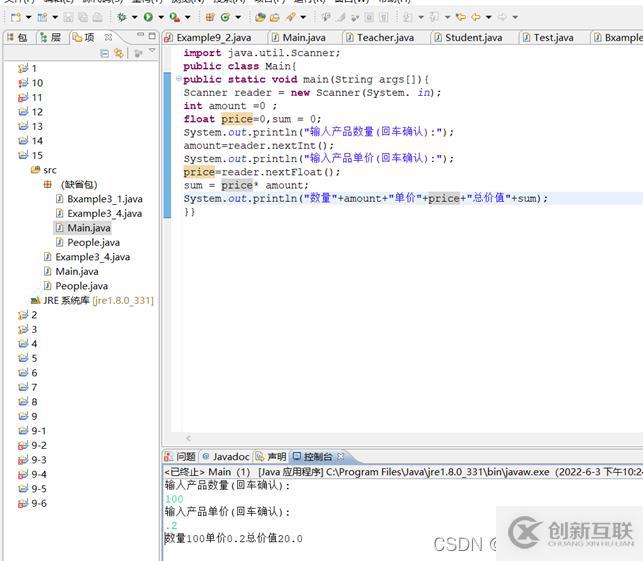The image size is (643, 561).
Task: Click the Search flashlight icon
Action: tap(291, 17)
